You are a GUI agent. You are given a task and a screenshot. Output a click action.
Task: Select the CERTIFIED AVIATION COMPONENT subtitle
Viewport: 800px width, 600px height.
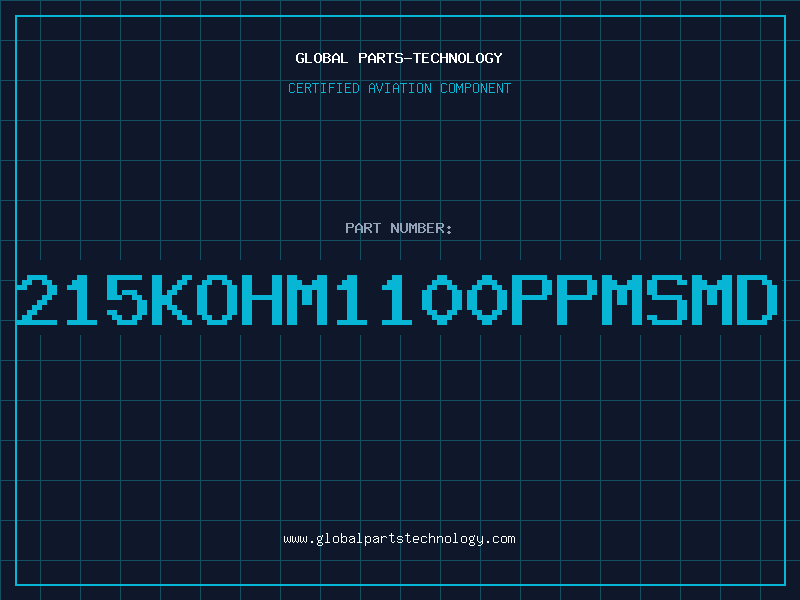(x=399, y=88)
